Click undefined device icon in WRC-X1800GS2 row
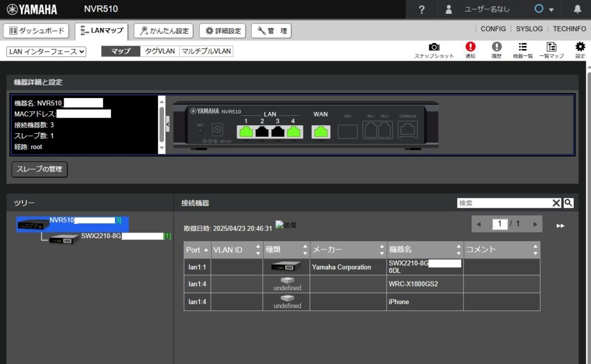 [287, 280]
